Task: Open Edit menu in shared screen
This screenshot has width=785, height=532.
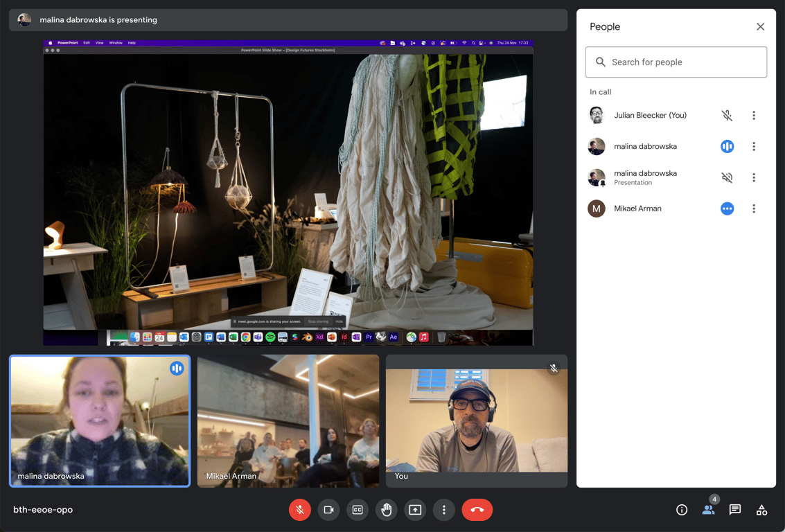Action: coord(87,43)
